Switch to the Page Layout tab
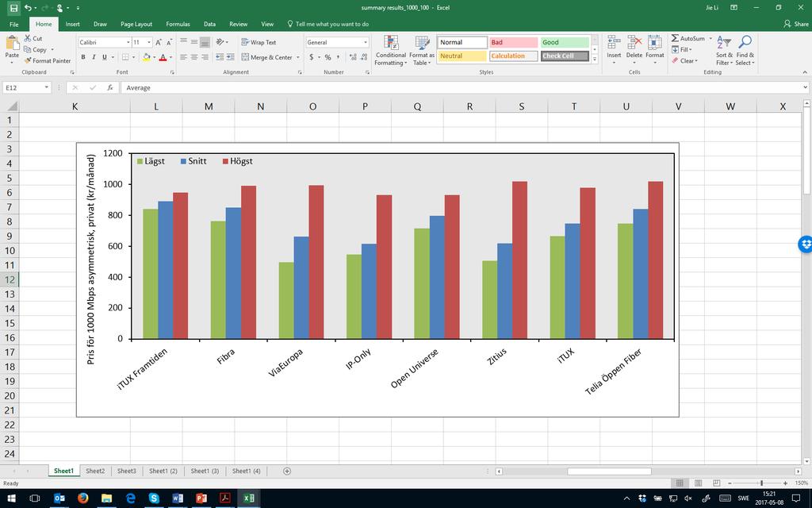Image resolution: width=812 pixels, height=508 pixels. 136,24
